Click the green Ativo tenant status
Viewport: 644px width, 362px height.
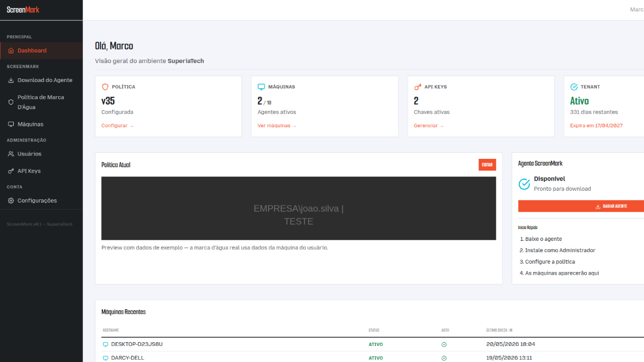pyautogui.click(x=579, y=101)
